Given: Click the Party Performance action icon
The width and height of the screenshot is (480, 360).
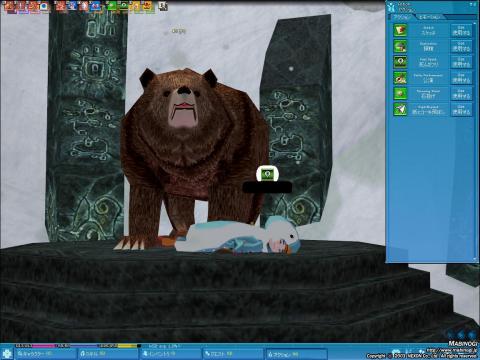Looking at the screenshot, I should click(400, 78).
